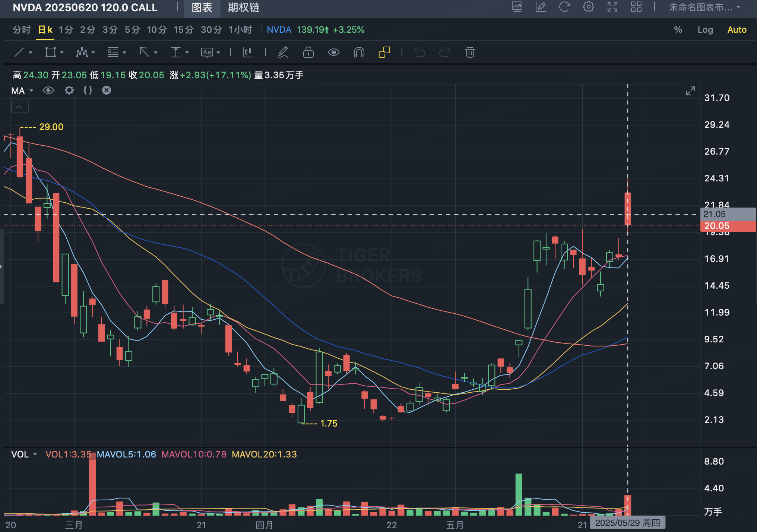The image size is (757, 532).
Task: Toggle the highlighted continuous drawing icon
Action: click(x=384, y=52)
